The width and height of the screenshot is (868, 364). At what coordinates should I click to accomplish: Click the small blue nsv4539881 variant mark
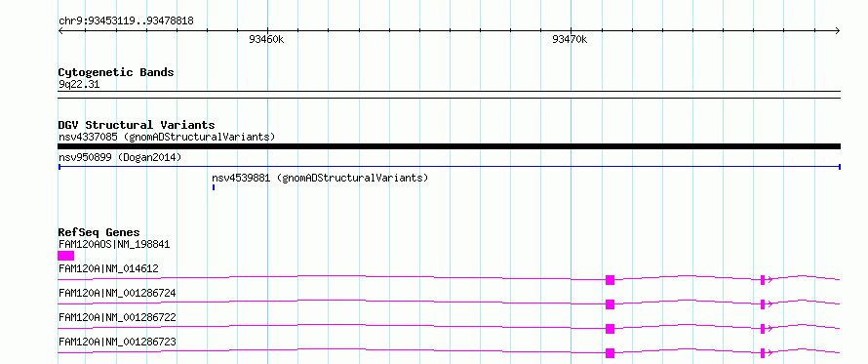pos(214,187)
